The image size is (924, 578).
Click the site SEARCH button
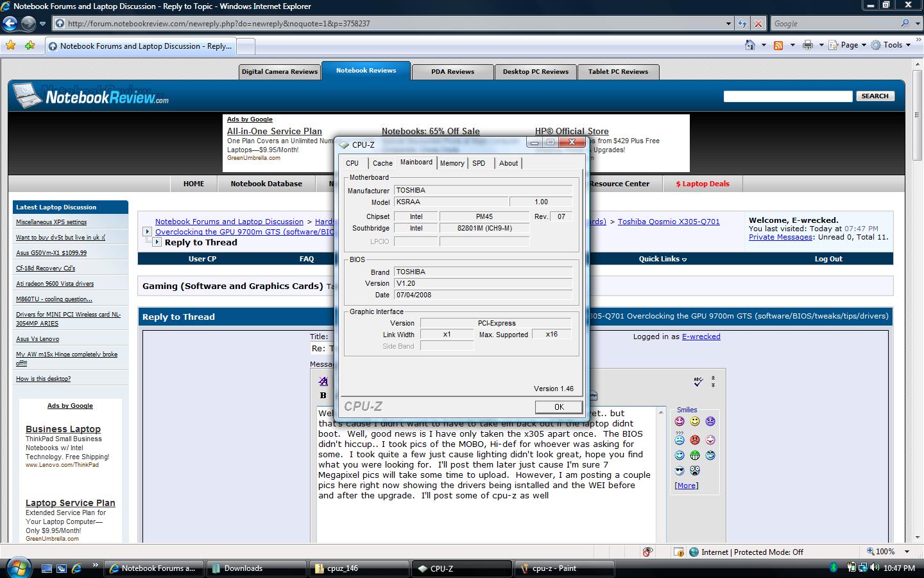click(875, 96)
